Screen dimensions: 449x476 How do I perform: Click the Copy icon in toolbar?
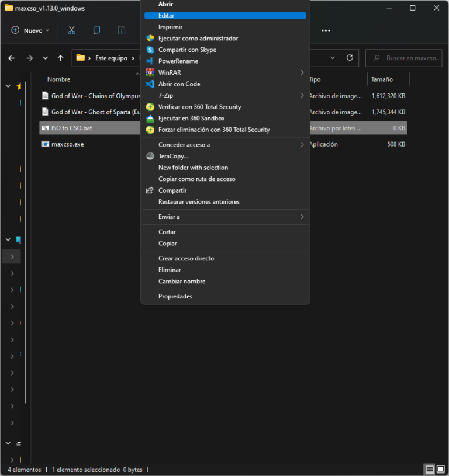click(96, 30)
